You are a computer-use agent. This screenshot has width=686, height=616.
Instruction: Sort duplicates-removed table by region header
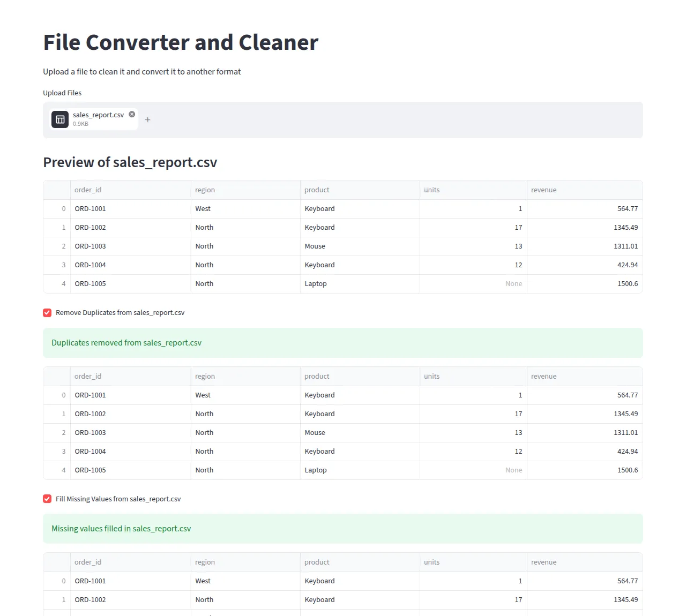(245, 377)
